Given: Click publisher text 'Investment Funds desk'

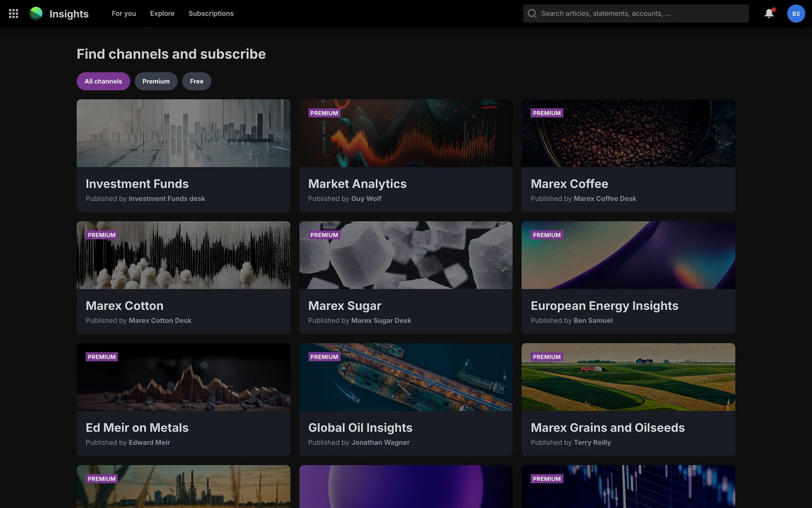Looking at the screenshot, I should point(167,198).
